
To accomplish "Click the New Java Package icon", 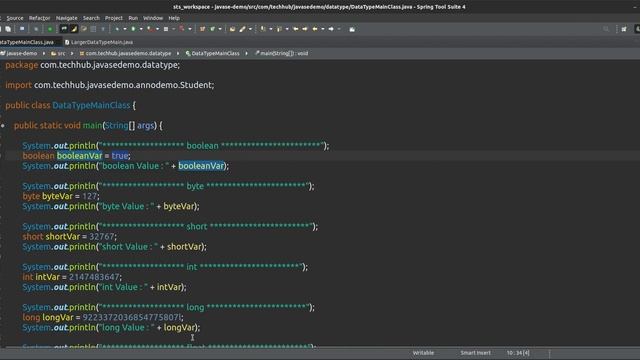I will click(x=202, y=29).
